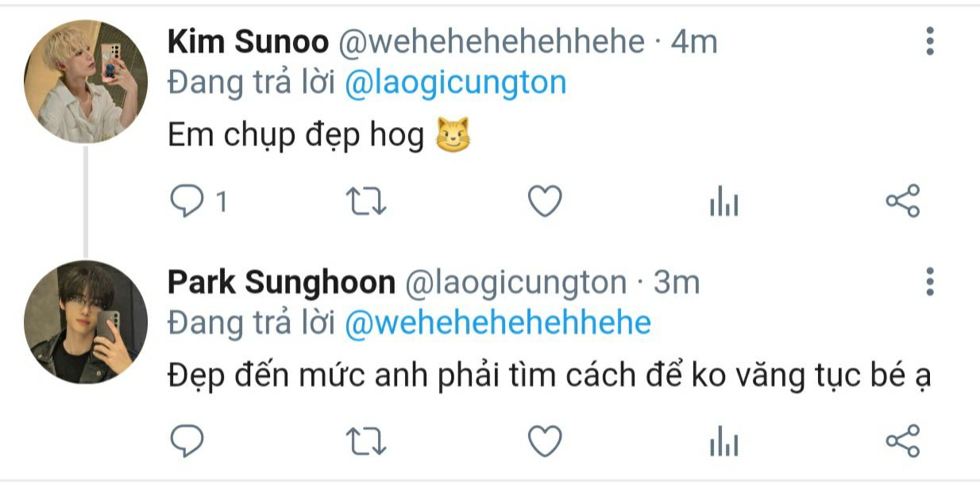Share Kim Sunoo's tweet
The height and width of the screenshot is (484, 980).
[x=902, y=201]
